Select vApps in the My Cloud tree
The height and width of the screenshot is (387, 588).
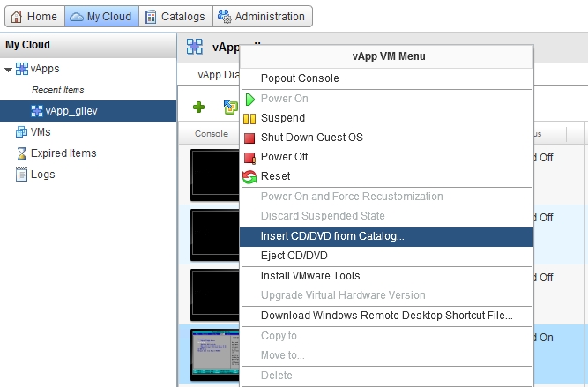point(45,69)
